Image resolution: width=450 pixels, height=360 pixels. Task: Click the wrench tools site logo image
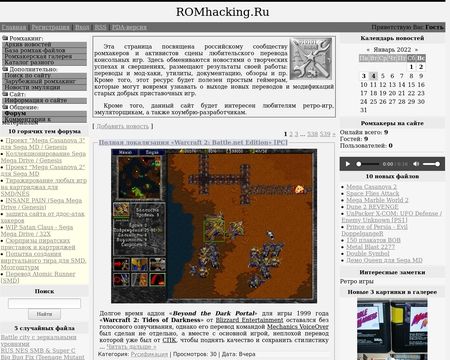(311, 59)
